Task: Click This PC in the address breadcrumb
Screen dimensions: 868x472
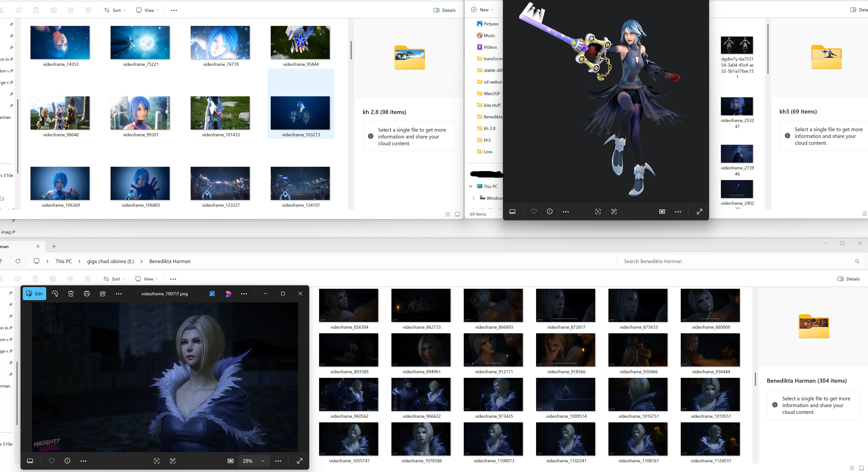Action: pos(64,261)
